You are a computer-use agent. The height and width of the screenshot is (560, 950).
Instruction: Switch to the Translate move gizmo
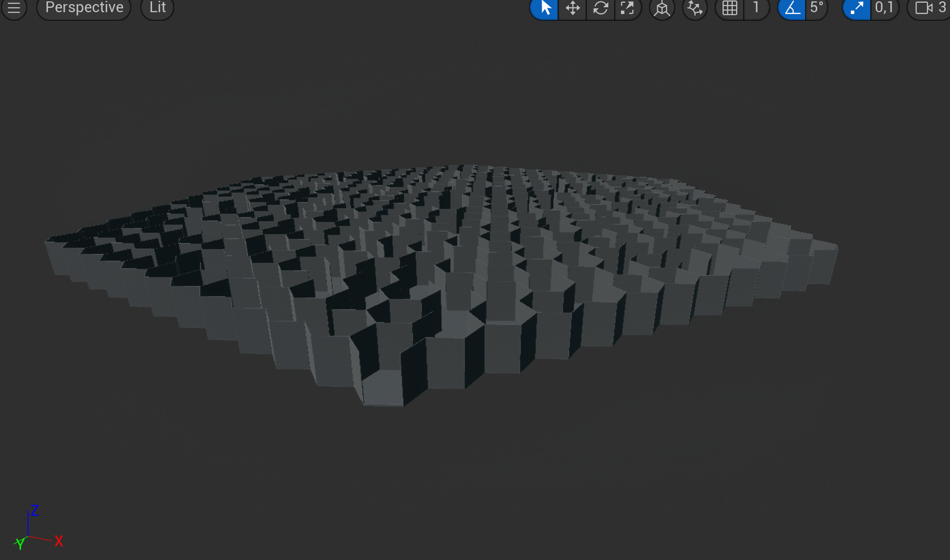pos(572,8)
